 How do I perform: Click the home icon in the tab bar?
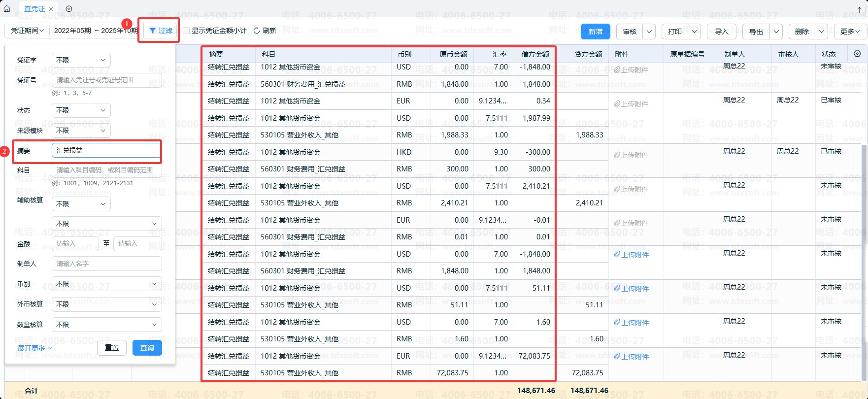tap(7, 9)
